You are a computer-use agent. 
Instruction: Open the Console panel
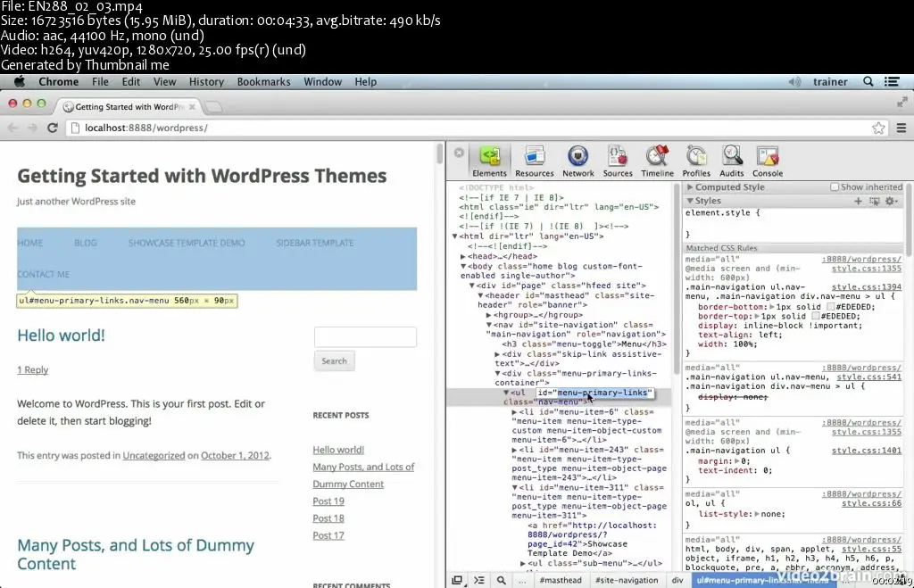click(x=767, y=161)
